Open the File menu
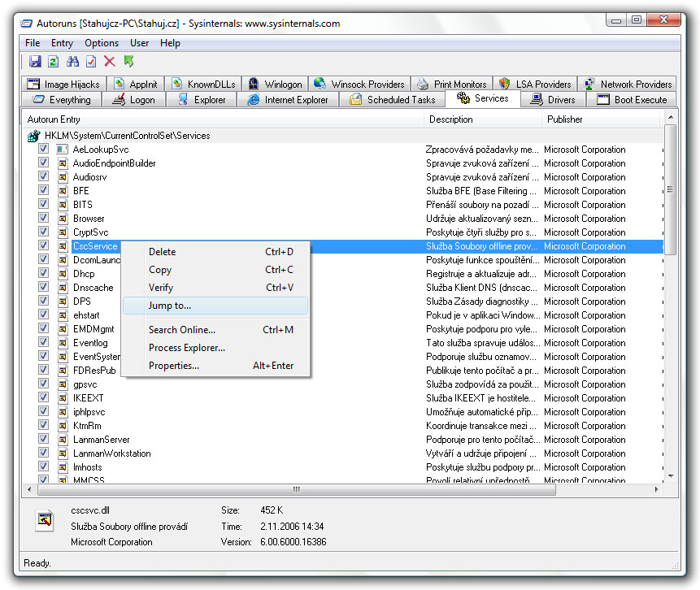The width and height of the screenshot is (700, 590). [x=33, y=43]
